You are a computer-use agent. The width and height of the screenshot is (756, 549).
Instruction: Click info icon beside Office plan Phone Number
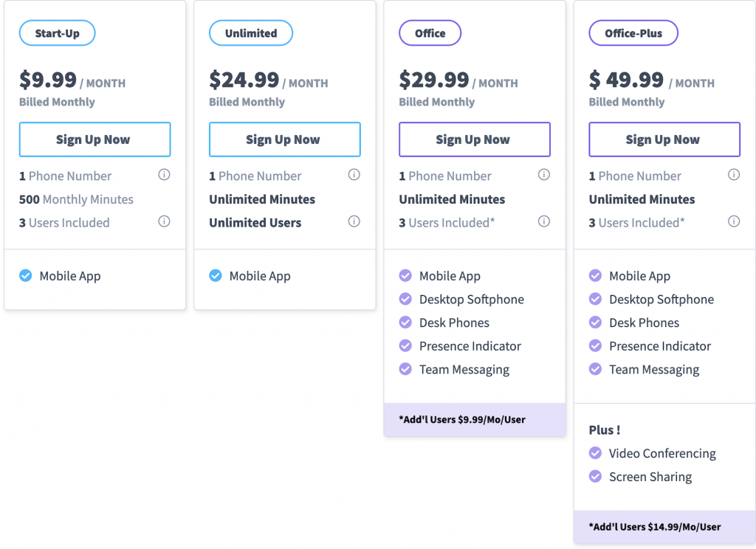click(x=544, y=176)
